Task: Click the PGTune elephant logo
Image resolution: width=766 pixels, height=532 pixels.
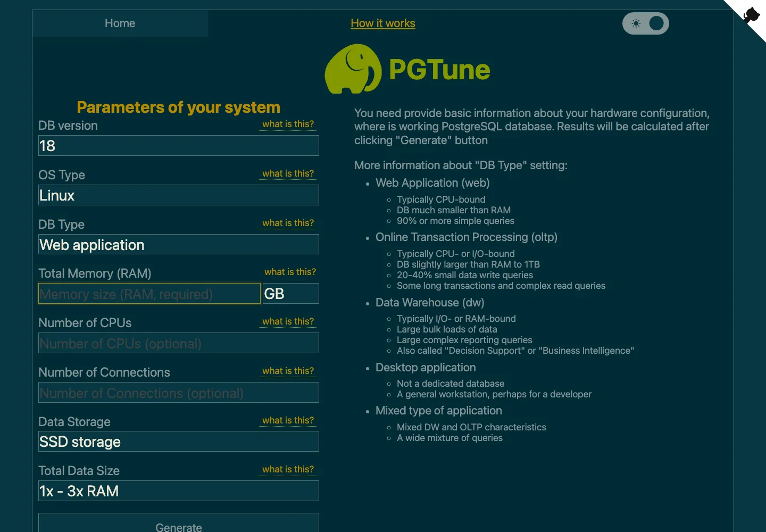Action: (353, 69)
